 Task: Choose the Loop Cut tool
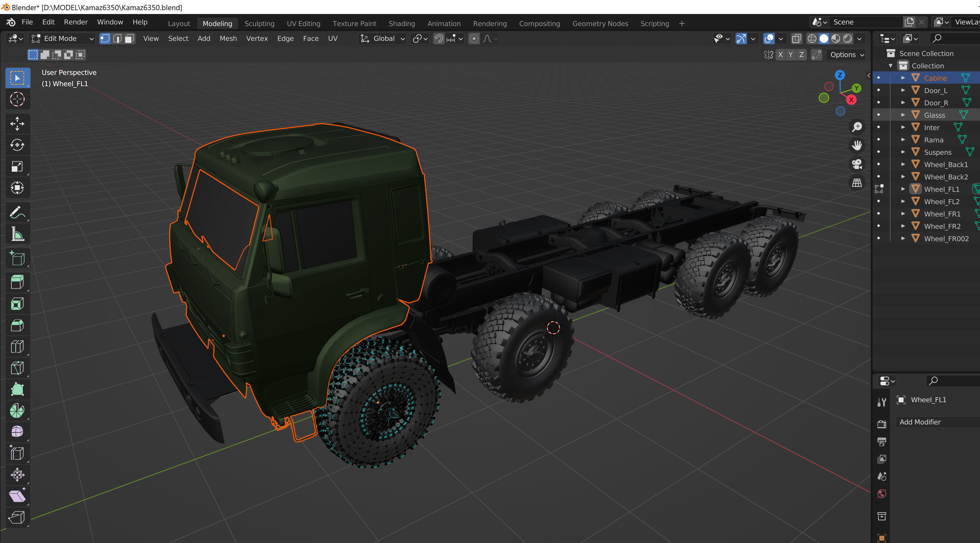17,347
